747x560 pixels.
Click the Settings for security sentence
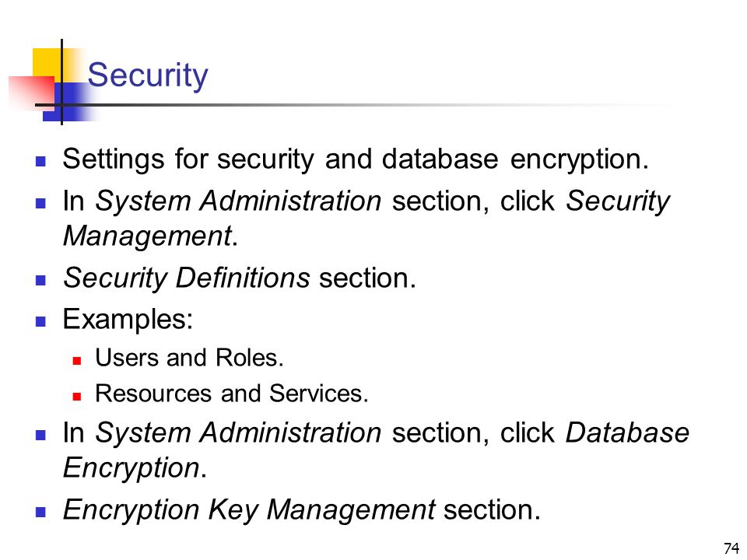(x=356, y=159)
